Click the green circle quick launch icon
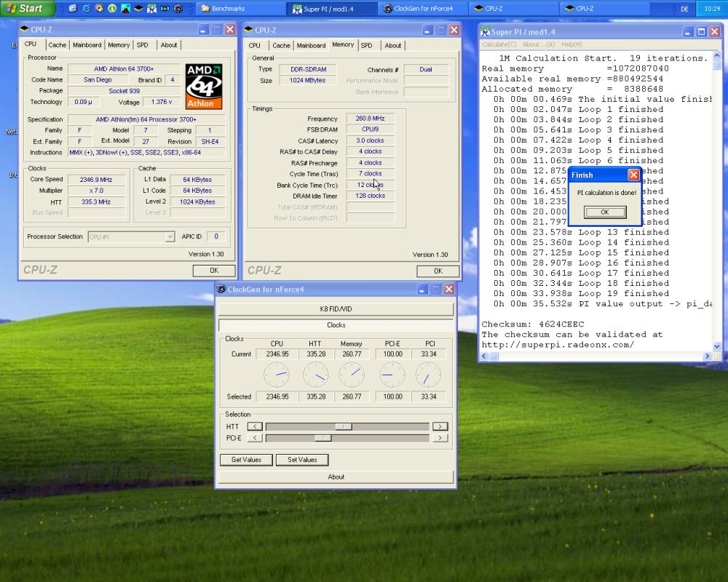 tap(112, 8)
